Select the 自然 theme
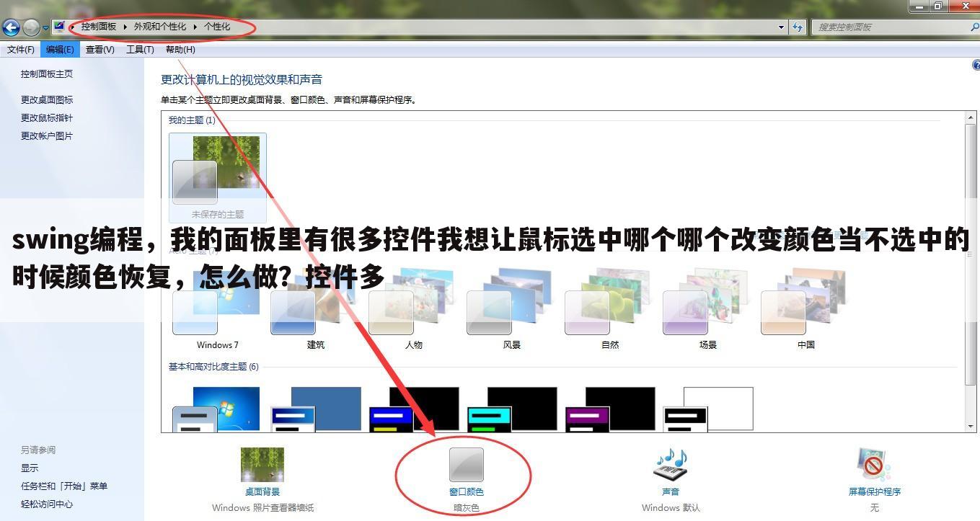Viewport: 980px width, 521px height. click(x=609, y=310)
